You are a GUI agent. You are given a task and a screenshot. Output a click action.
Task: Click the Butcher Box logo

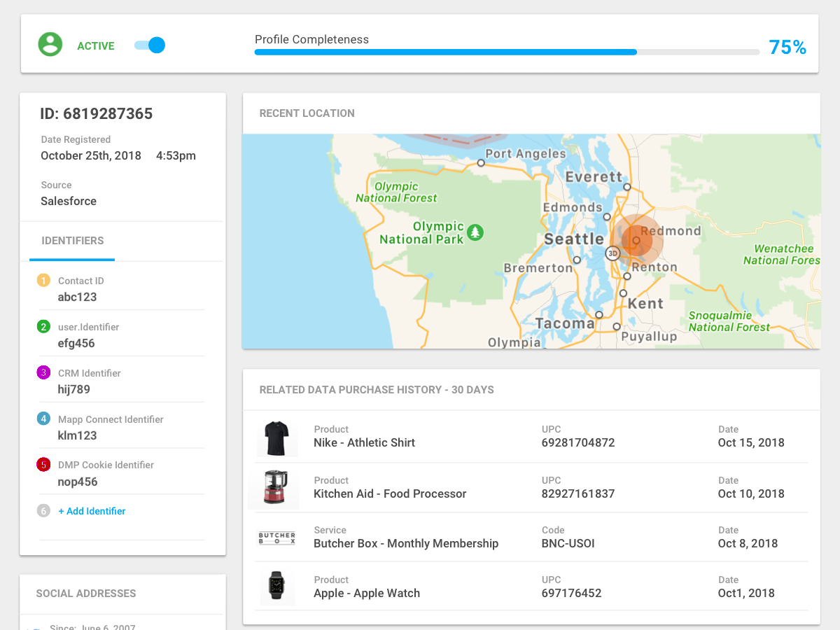click(x=277, y=538)
